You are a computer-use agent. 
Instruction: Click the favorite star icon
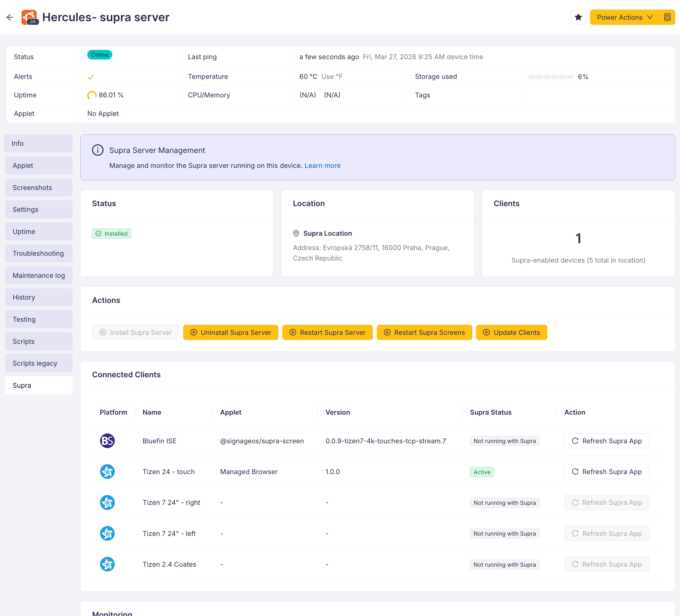coord(578,17)
